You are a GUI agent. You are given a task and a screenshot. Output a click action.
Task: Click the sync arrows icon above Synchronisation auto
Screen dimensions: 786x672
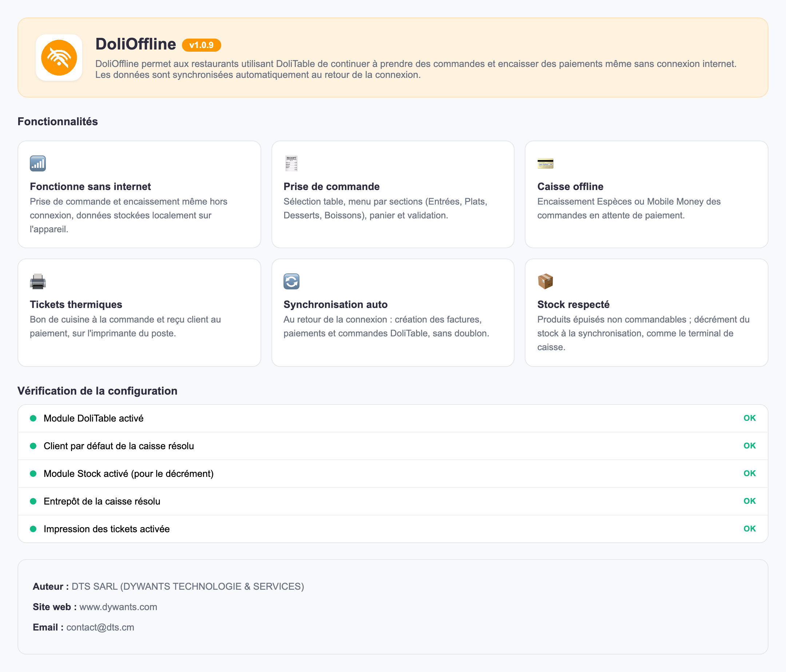[291, 281]
